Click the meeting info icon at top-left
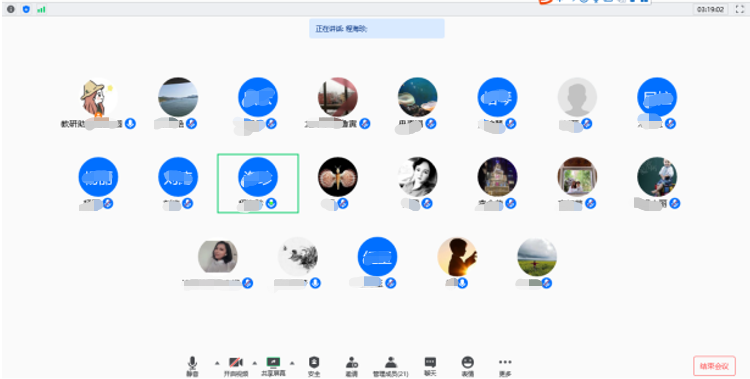 coord(11,9)
